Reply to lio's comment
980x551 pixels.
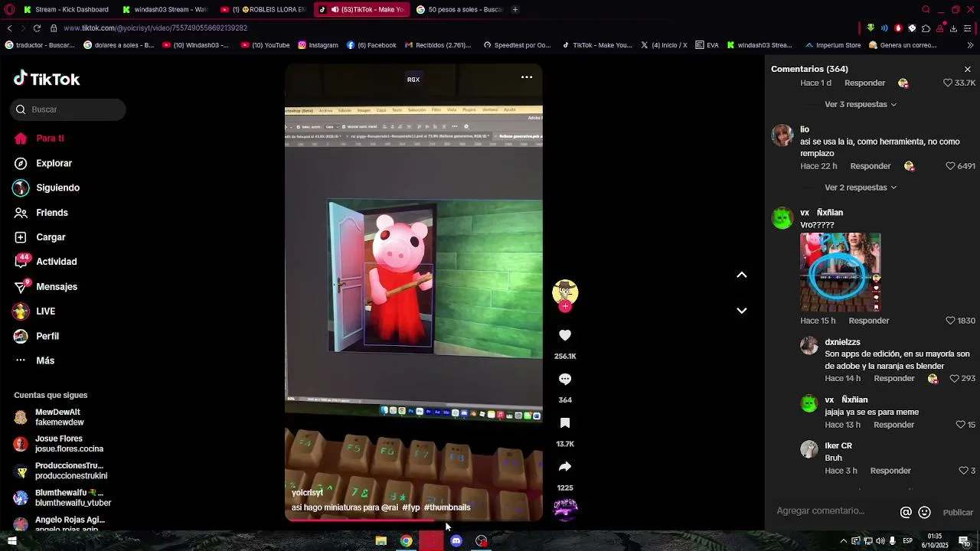[871, 166]
